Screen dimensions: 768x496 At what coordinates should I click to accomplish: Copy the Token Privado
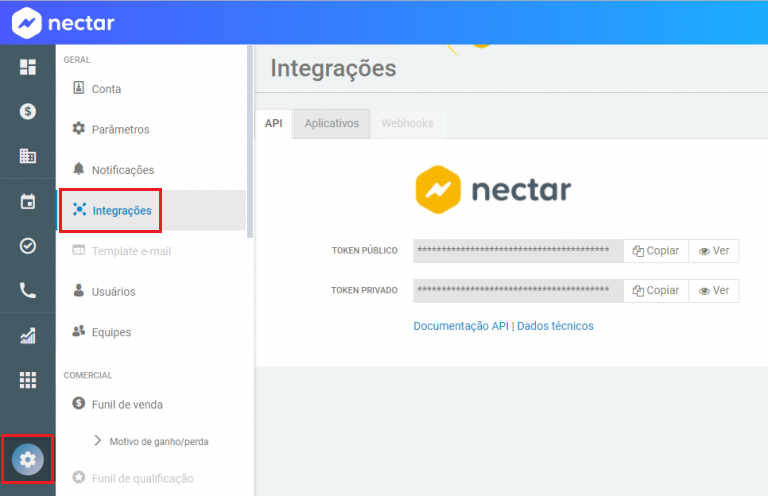[656, 291]
